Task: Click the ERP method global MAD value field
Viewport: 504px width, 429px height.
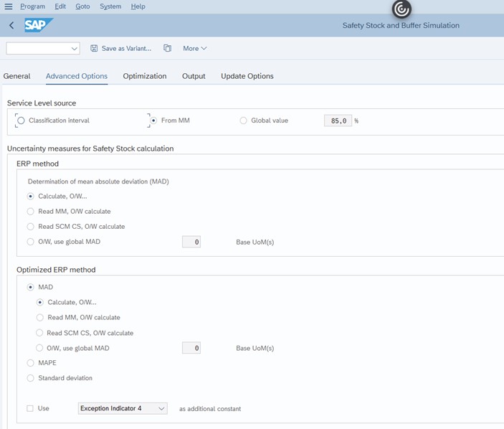Action: [x=191, y=242]
